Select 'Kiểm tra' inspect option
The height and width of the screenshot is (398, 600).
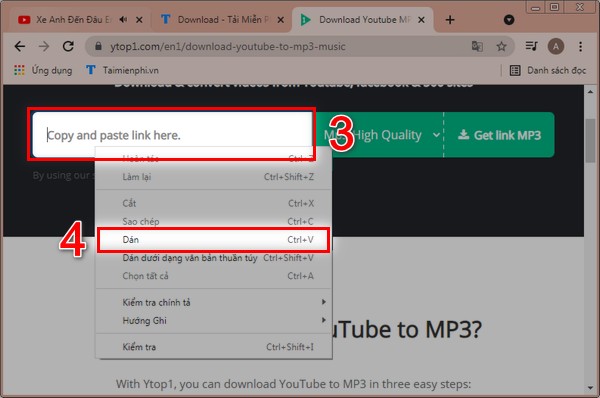[x=214, y=347]
